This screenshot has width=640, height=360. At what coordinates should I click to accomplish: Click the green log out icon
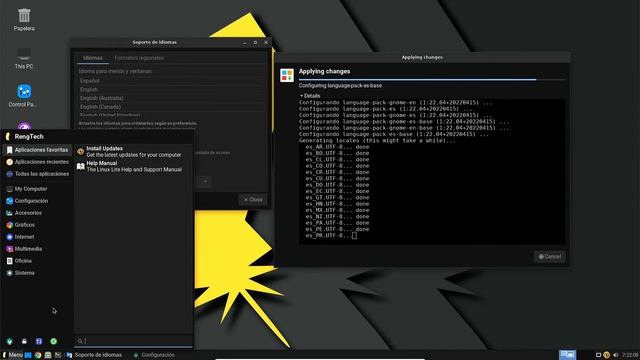pyautogui.click(x=53, y=341)
